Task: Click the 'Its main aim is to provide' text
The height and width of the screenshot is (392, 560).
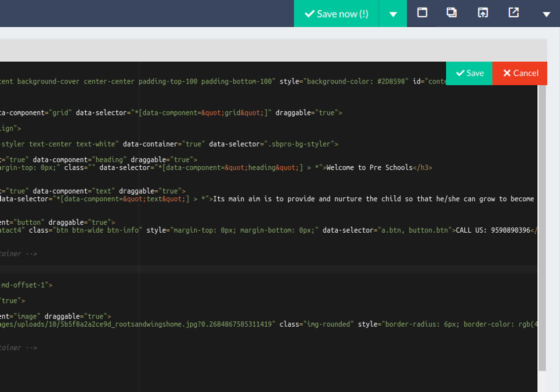Action: point(264,199)
